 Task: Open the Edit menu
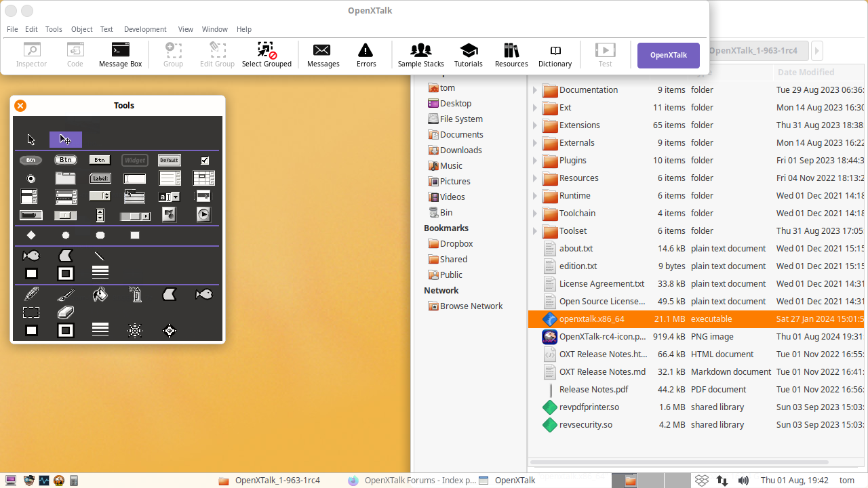click(x=31, y=29)
